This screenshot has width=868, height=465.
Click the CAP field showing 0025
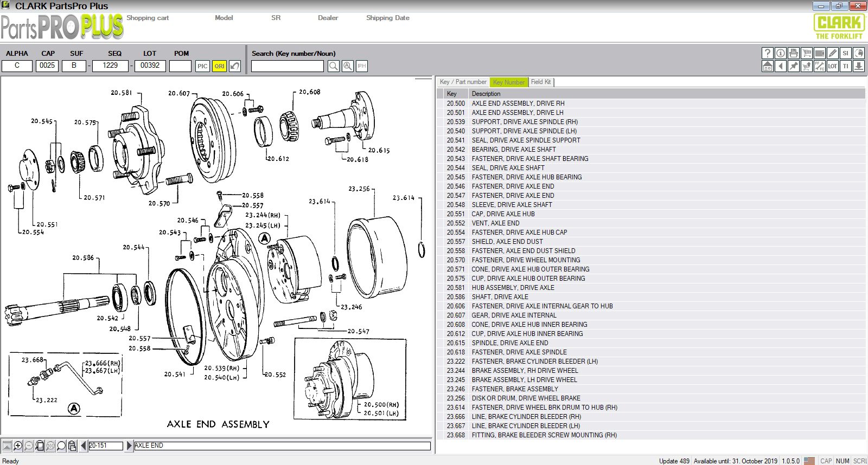pos(47,66)
